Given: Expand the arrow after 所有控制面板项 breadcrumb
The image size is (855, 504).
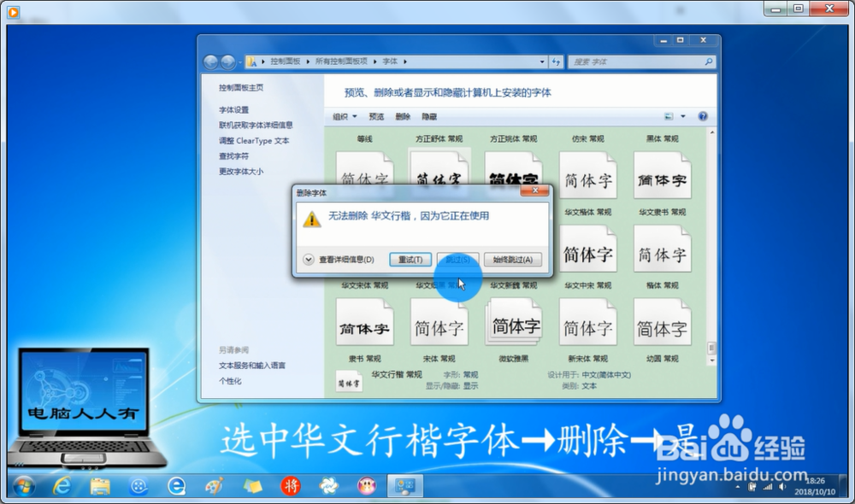Looking at the screenshot, I should (375, 62).
